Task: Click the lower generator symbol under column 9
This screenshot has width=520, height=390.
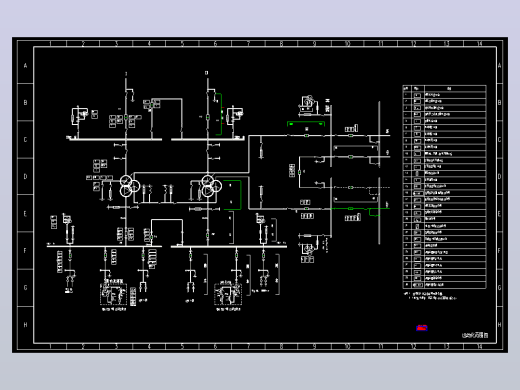Action: pos(308,249)
